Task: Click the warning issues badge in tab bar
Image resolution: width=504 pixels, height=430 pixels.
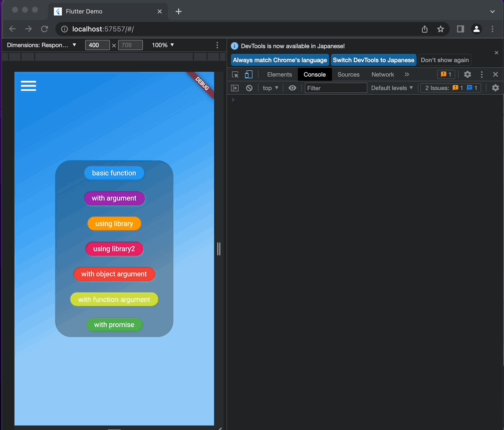Action: [446, 74]
